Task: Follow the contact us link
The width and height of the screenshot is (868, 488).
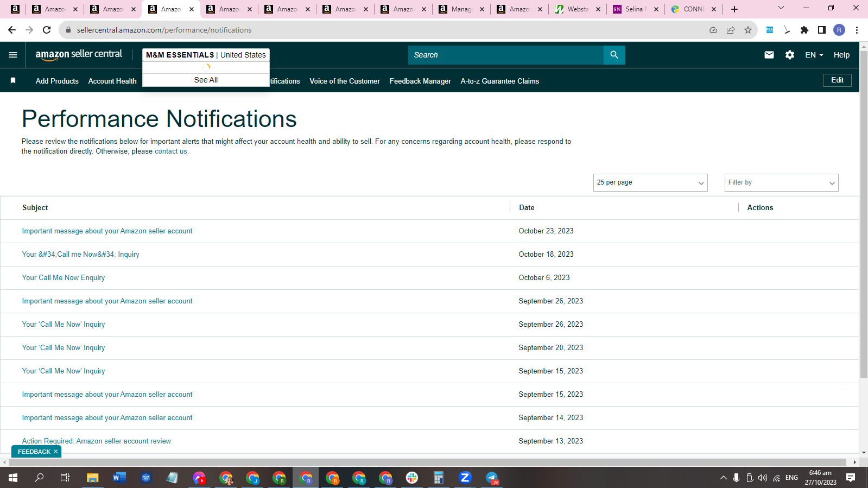Action: [170, 151]
